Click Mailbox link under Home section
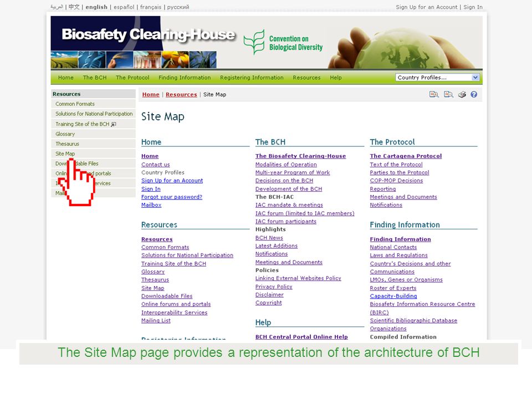 [151, 205]
